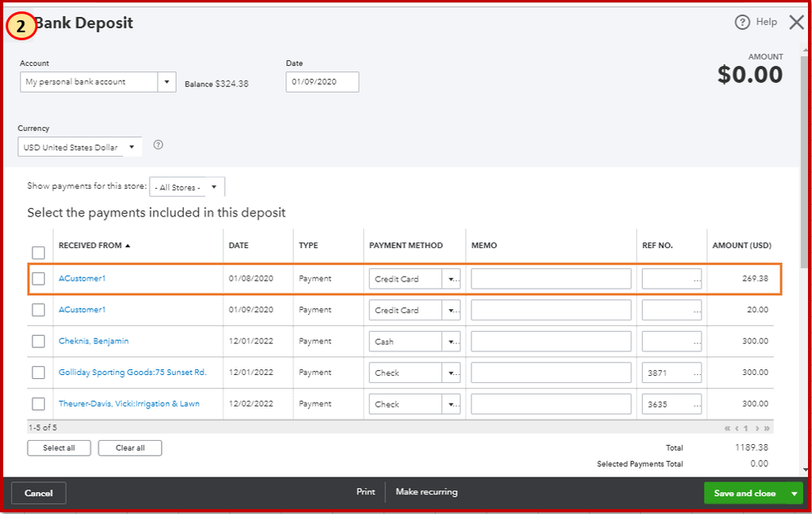Click the Balance $324.38 text
This screenshot has width=812, height=514.
(x=216, y=84)
